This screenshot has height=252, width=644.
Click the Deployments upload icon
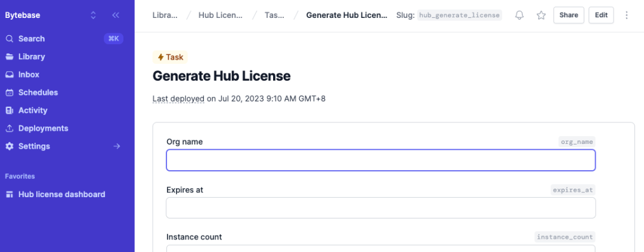tap(10, 128)
